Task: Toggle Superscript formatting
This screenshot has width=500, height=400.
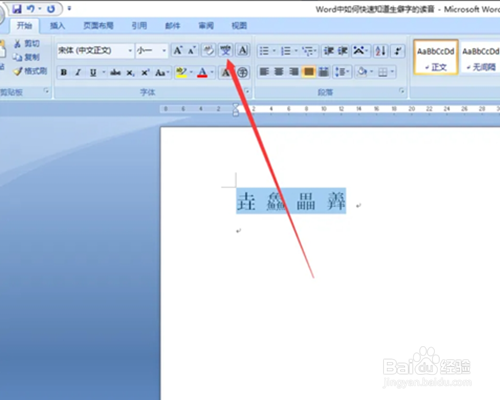Action: point(145,72)
